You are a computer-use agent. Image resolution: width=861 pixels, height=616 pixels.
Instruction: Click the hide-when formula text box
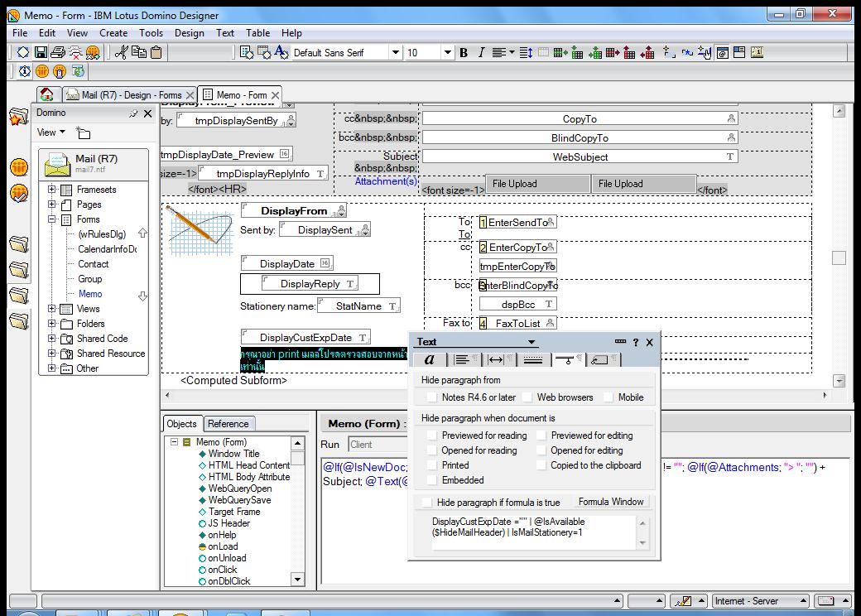click(x=534, y=532)
